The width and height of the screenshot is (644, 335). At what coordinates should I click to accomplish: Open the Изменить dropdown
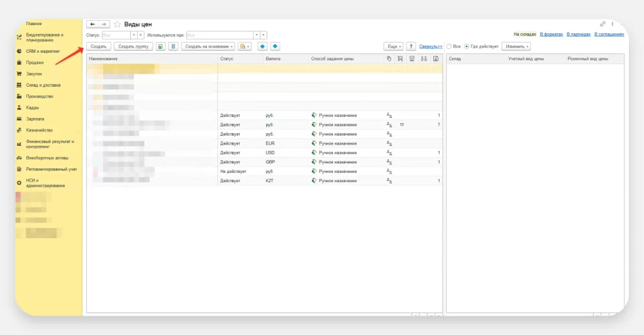[x=516, y=47]
